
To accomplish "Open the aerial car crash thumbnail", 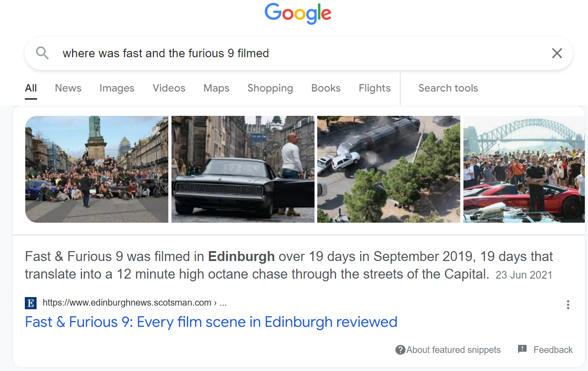I will tap(389, 169).
